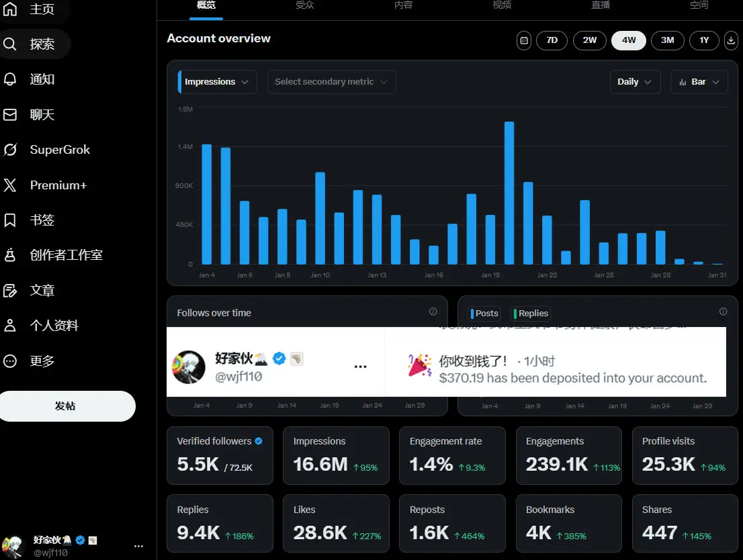Open the 主页 home icon
This screenshot has height=560, width=743.
click(10, 9)
